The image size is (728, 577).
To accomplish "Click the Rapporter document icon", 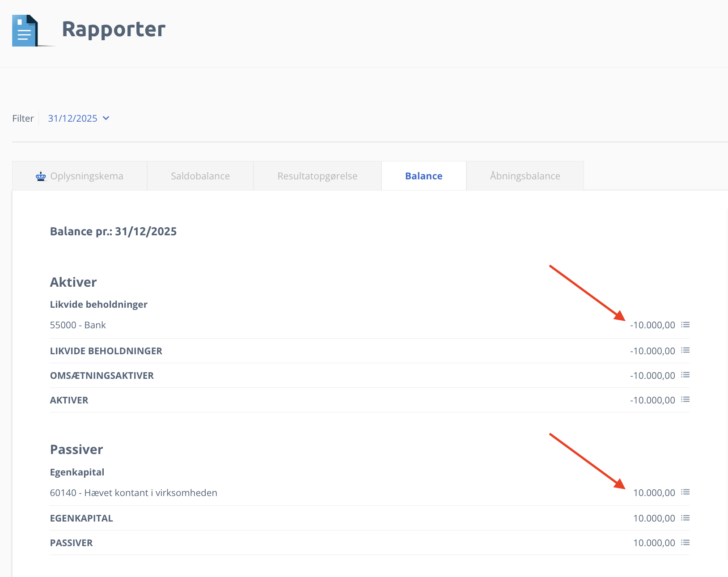I will [25, 30].
